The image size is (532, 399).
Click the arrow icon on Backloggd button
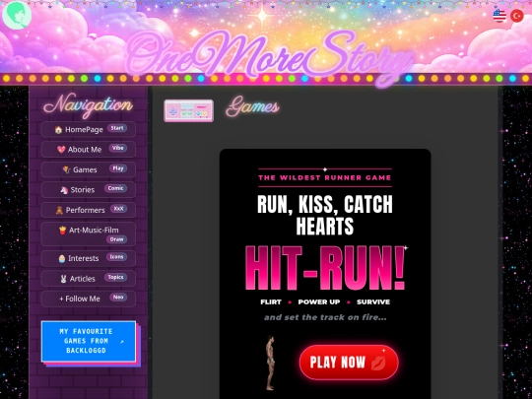122,341
